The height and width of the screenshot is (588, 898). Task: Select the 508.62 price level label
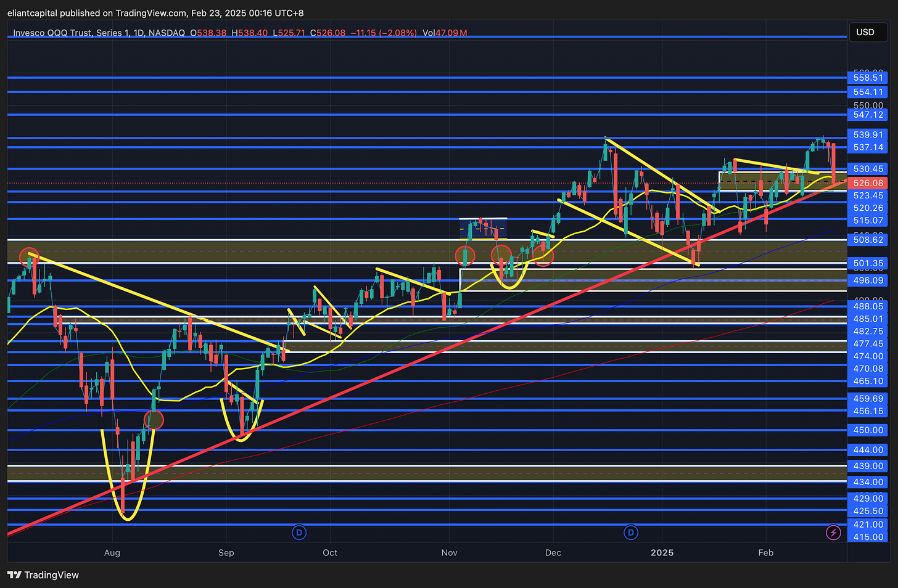868,240
